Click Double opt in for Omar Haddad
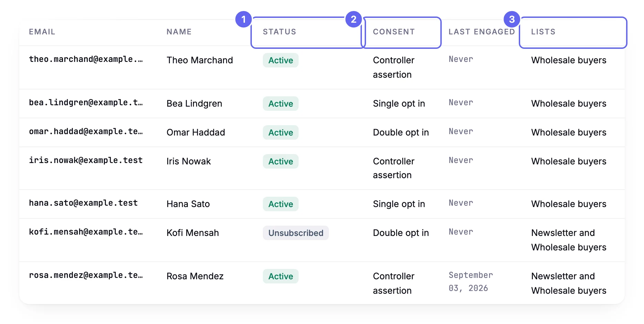 [x=401, y=132]
